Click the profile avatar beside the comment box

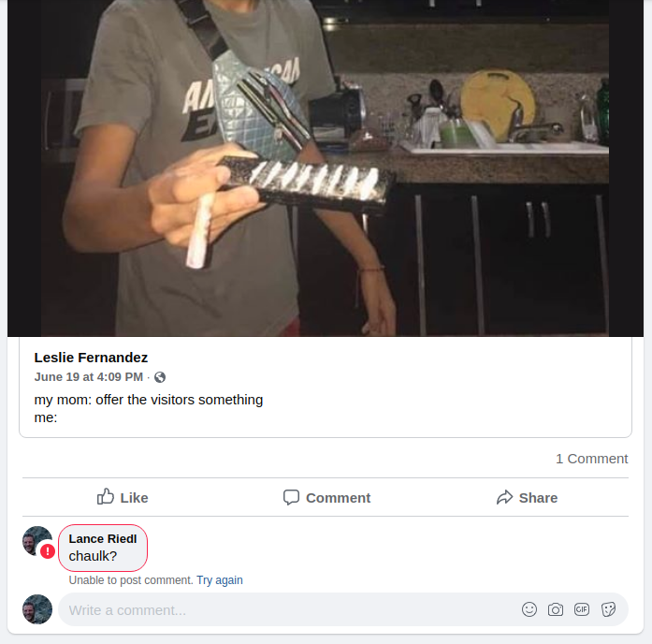point(37,609)
